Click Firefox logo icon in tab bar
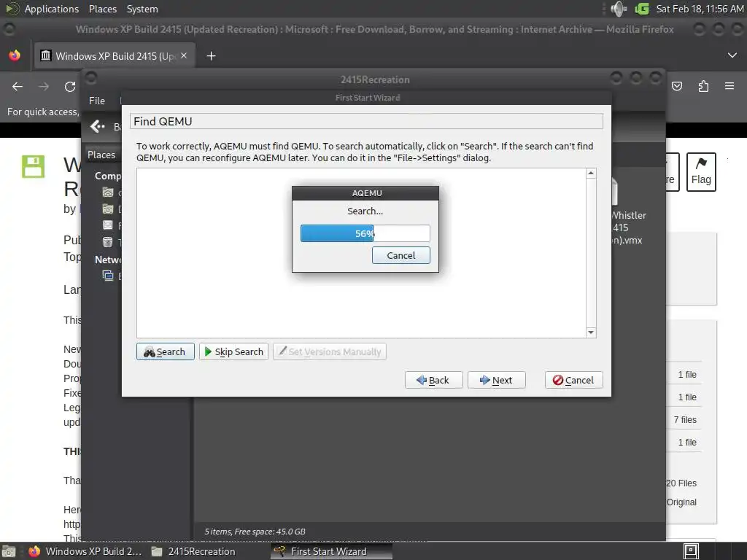The height and width of the screenshot is (560, 747). pos(15,55)
